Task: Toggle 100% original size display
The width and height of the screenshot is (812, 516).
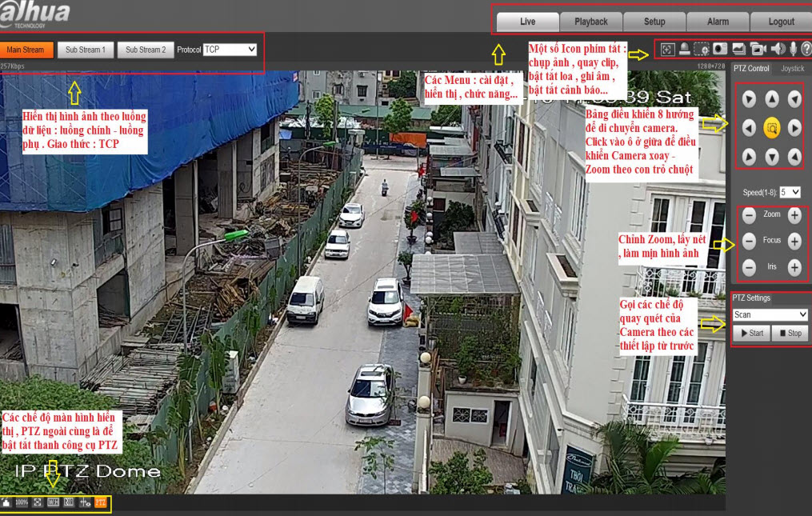Action: click(22, 504)
